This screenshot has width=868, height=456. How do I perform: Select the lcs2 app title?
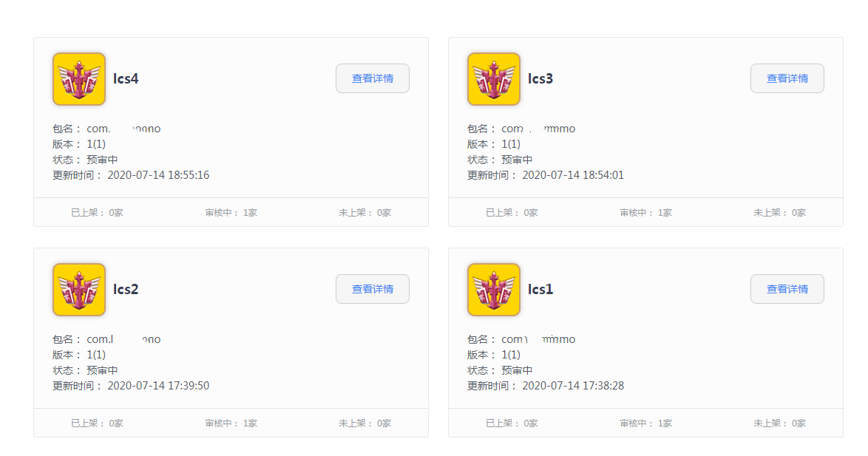click(126, 289)
